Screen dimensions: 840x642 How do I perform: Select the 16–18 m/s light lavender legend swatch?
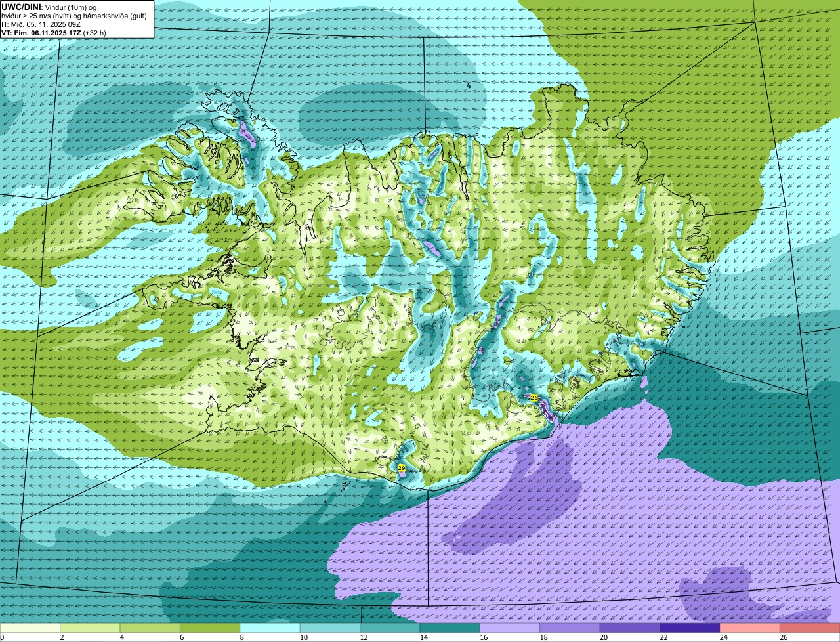point(510,628)
